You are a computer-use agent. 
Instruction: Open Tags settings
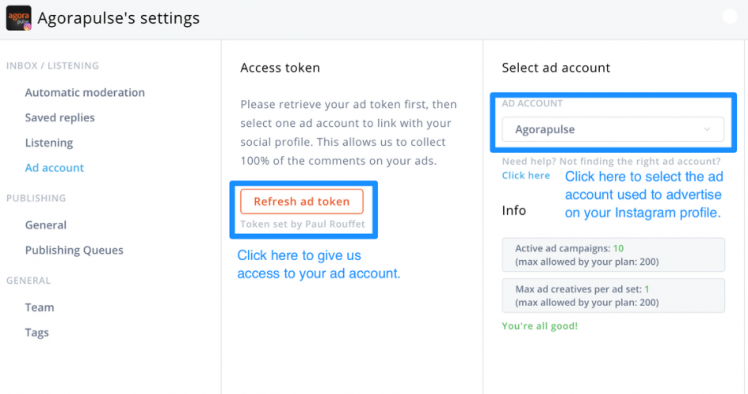(37, 332)
